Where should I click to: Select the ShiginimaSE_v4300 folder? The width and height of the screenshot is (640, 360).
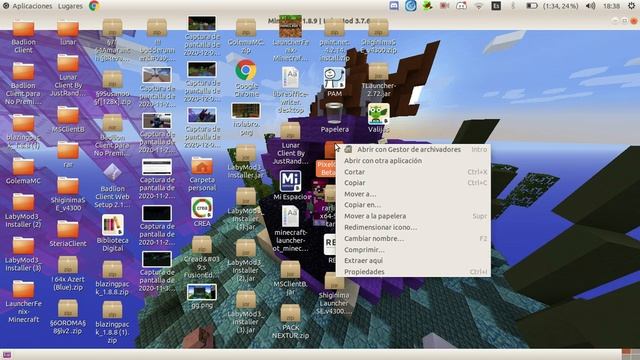point(68,186)
